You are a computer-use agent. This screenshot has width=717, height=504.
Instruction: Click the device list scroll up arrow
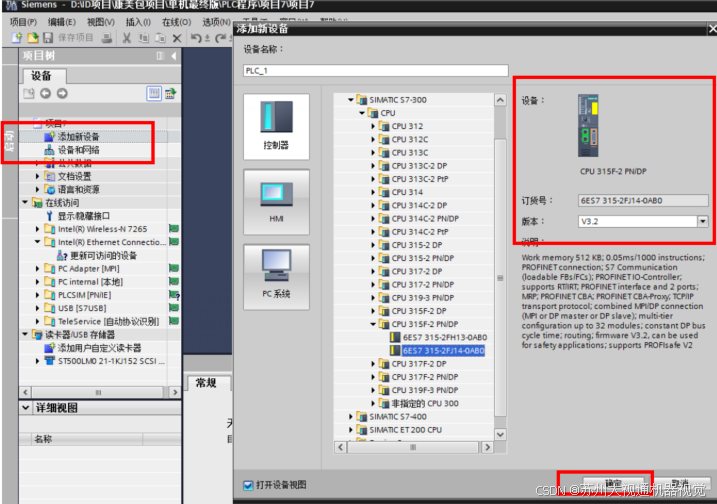[x=500, y=100]
